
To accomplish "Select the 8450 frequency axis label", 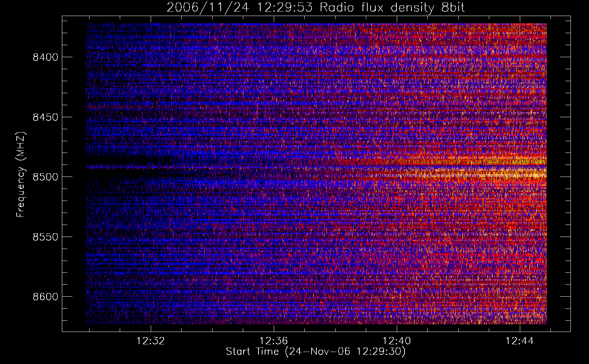I will coord(46,117).
